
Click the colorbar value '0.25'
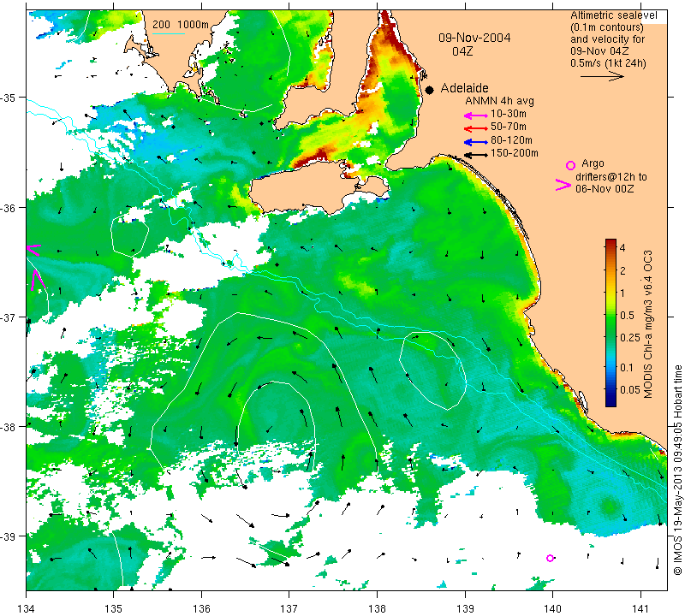click(629, 337)
